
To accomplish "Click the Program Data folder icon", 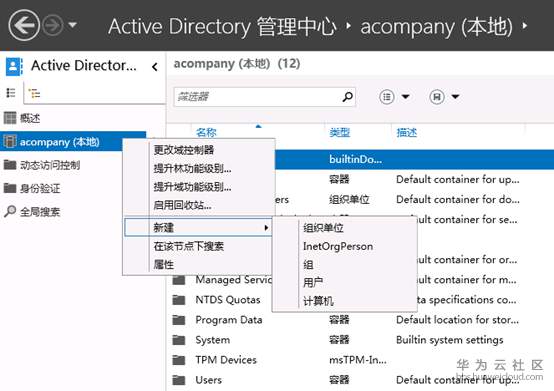I will click(179, 320).
